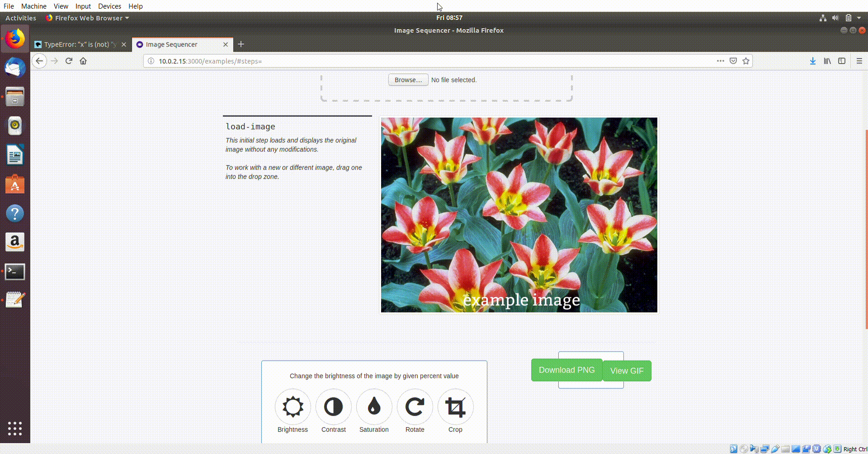Show site information icon in address bar
Viewport: 868px width, 454px height.
pyautogui.click(x=151, y=61)
